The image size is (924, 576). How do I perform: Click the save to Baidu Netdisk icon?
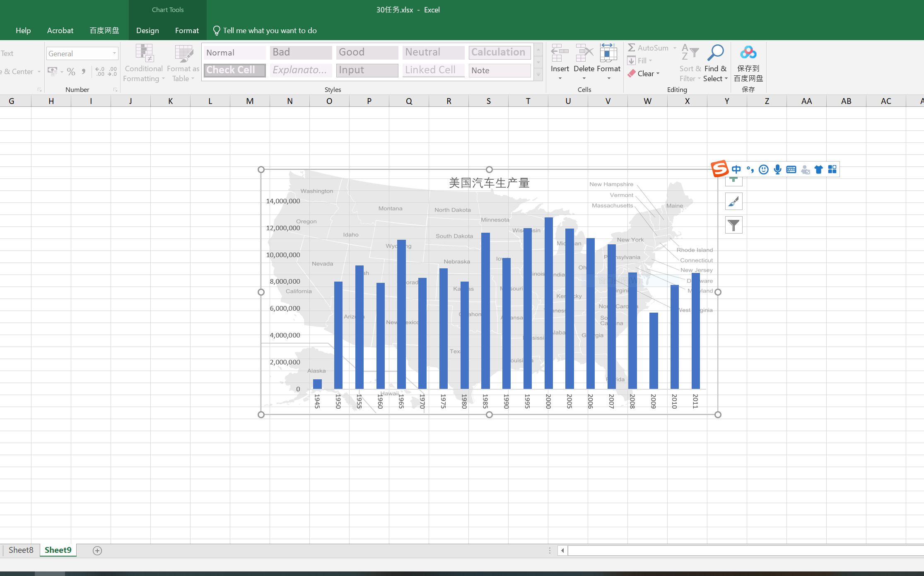pos(748,53)
